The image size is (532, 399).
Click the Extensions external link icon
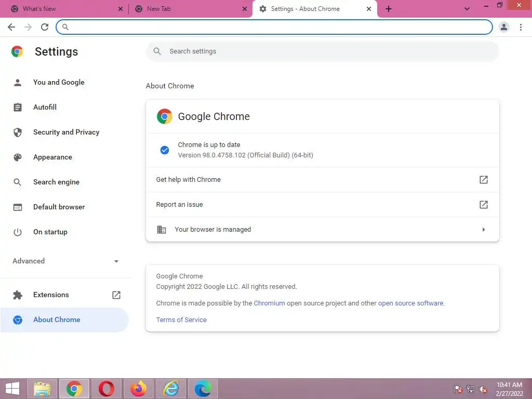116,295
